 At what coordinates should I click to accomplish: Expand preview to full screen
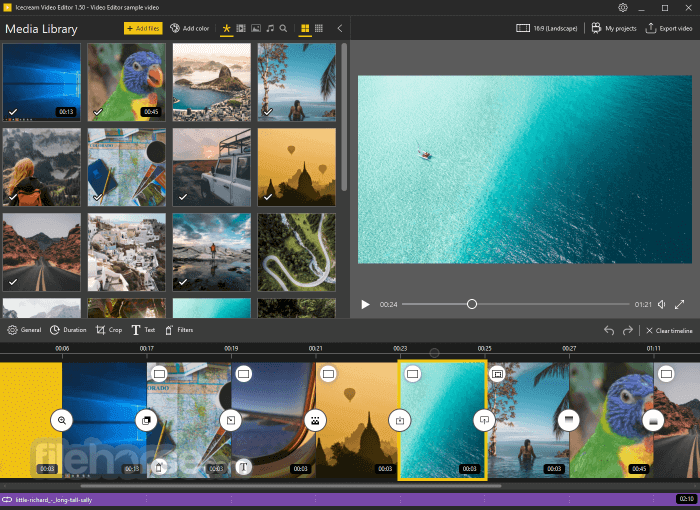coord(679,305)
